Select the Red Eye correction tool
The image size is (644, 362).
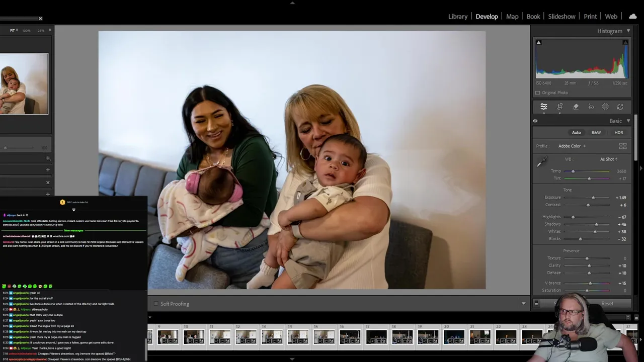[591, 107]
